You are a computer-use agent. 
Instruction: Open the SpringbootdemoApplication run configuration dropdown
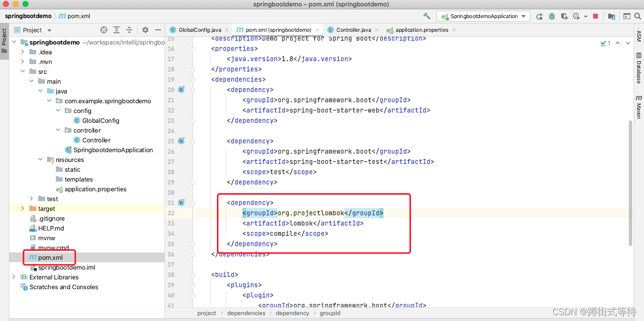point(483,16)
